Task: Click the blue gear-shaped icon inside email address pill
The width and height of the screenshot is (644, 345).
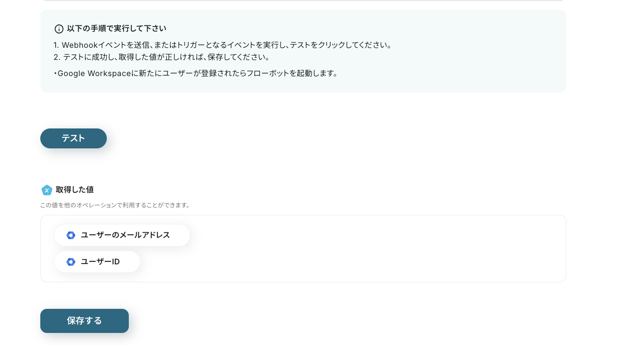Action: coord(71,235)
